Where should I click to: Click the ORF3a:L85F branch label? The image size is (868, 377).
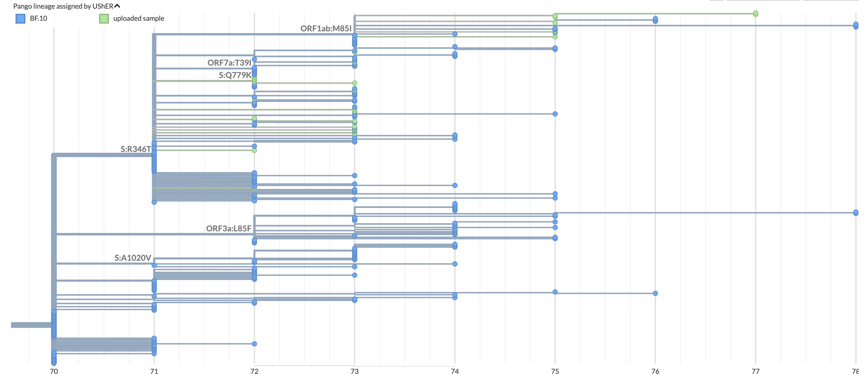228,229
